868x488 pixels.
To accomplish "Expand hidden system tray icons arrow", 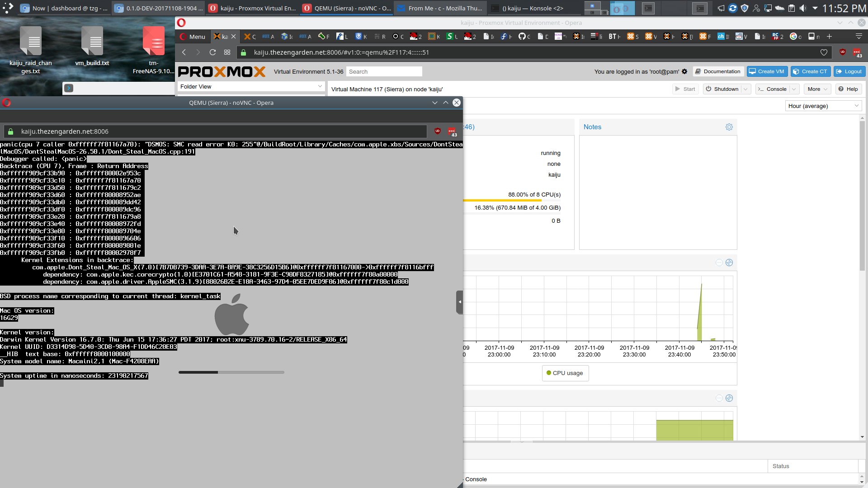I will click(815, 8).
